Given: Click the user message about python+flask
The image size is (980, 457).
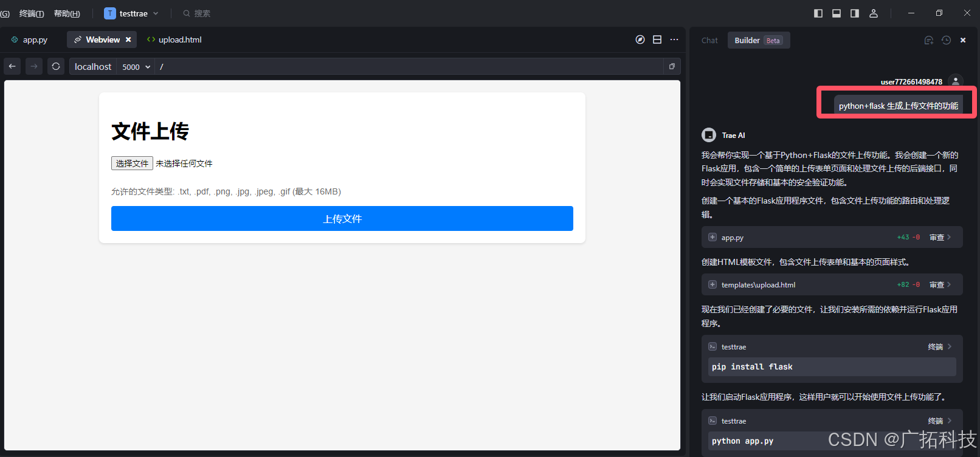Looking at the screenshot, I should [x=898, y=106].
